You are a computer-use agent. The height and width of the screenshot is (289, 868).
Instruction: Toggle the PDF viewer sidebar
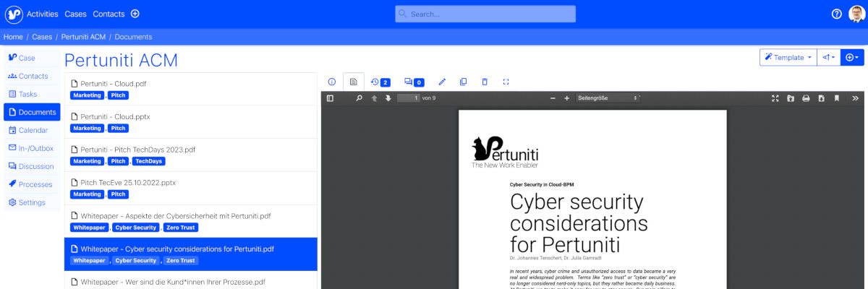[x=331, y=98]
